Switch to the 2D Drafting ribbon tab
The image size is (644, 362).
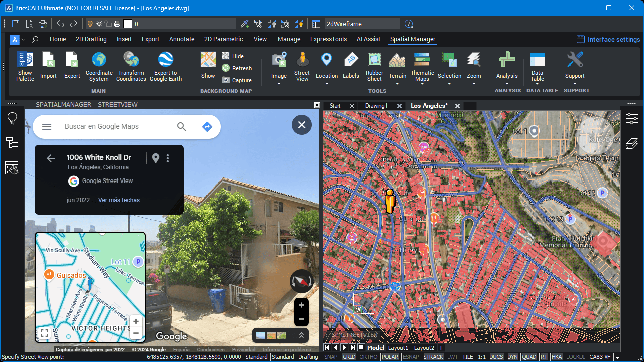(x=91, y=39)
